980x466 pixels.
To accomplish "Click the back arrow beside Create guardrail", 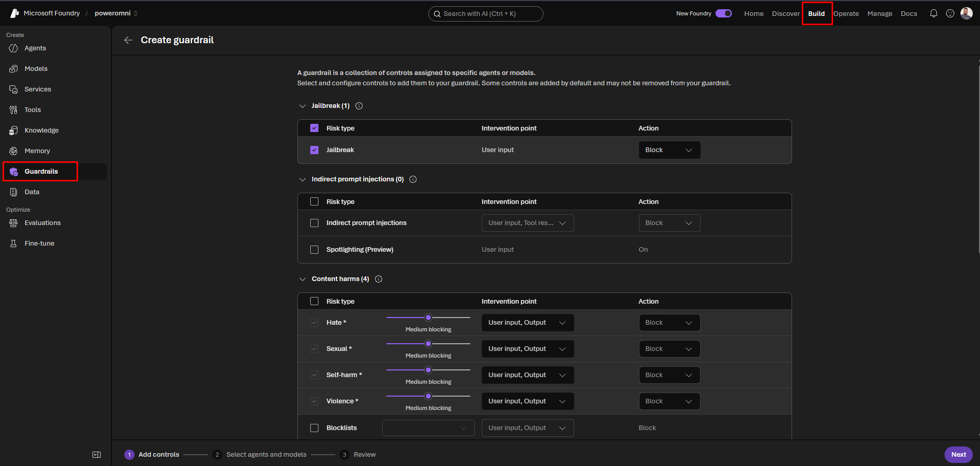I will click(x=128, y=40).
